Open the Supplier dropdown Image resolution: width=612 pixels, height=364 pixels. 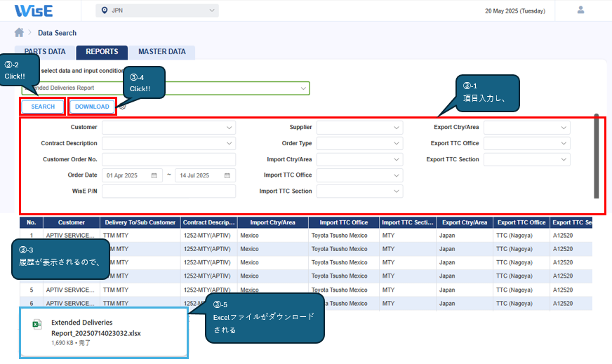(397, 128)
